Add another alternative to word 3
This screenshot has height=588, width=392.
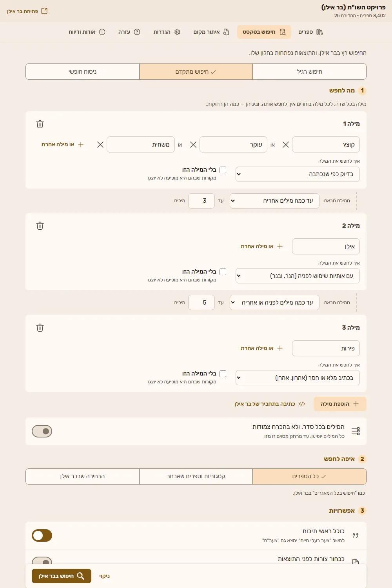coord(262,348)
